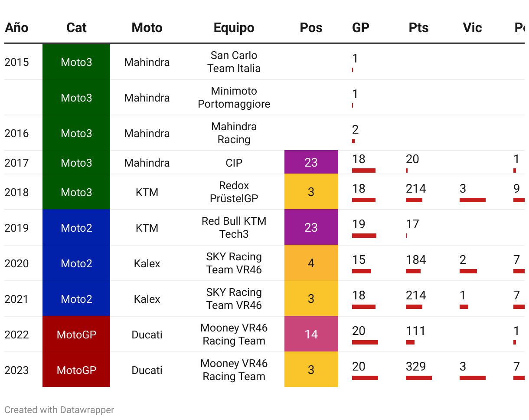Click the Minimoto Portomaggiore team cell

coord(234,98)
